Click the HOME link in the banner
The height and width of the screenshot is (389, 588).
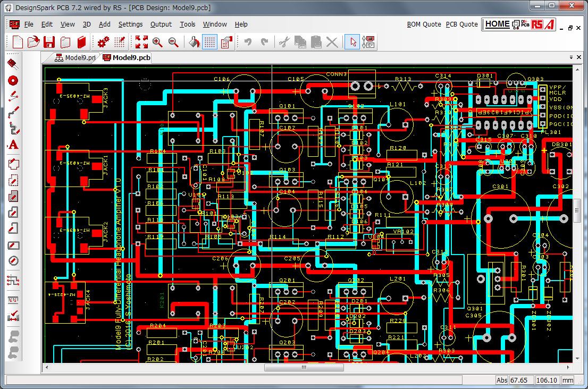pos(497,24)
